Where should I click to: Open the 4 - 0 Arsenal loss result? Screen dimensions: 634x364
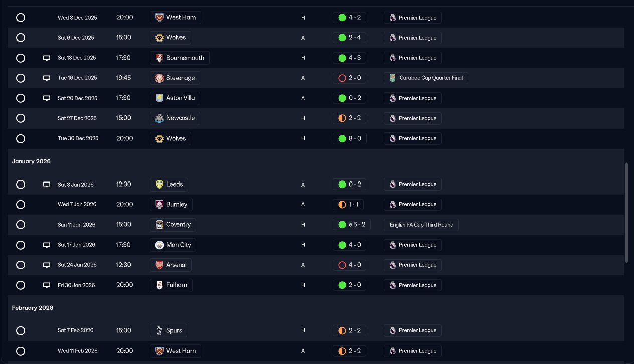coord(350,265)
